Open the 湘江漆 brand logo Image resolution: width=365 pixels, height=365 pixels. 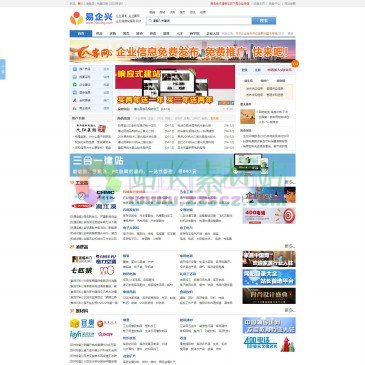coord(106,206)
